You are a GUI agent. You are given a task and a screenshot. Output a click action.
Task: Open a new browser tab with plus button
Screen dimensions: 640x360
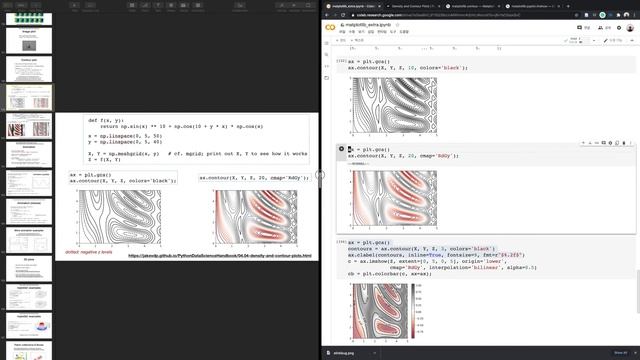tap(568, 6)
